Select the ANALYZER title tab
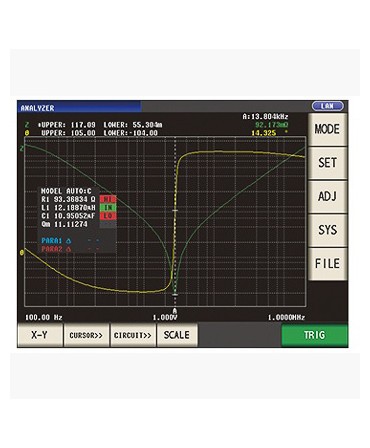This screenshot has width=370, height=448. [79, 108]
